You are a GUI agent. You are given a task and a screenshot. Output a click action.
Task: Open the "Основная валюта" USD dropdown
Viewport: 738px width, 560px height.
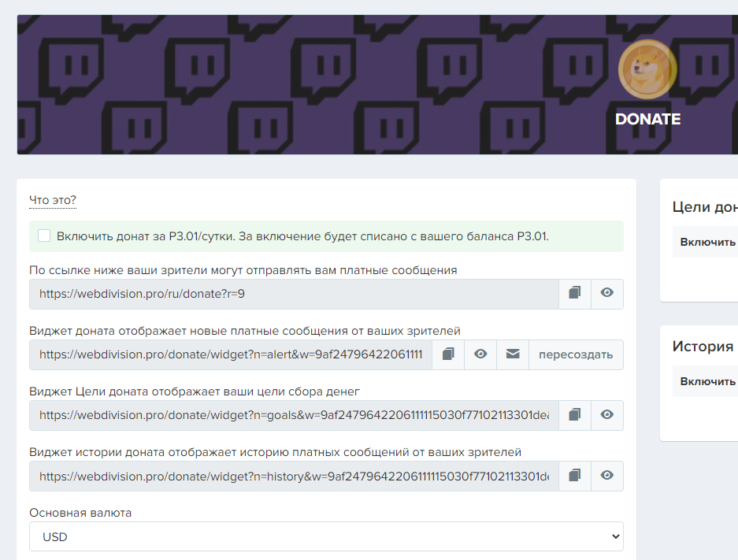coord(326,536)
